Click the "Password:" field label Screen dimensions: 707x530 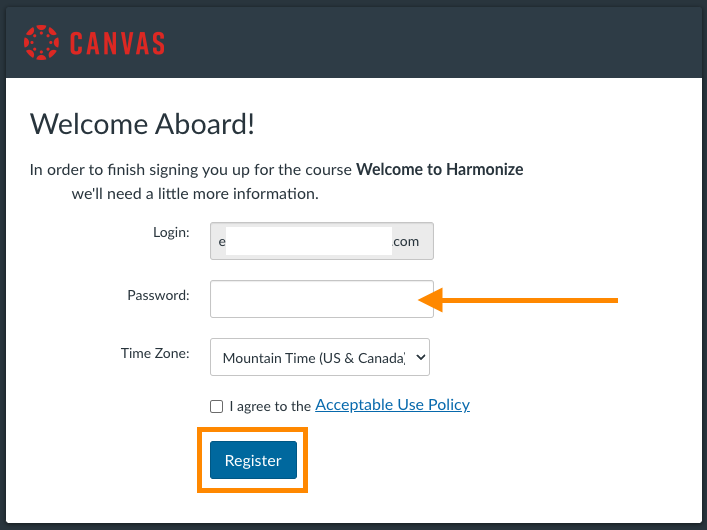tap(158, 295)
